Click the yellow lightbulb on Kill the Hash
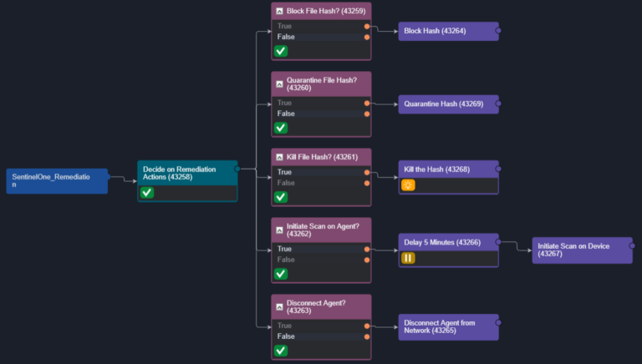 pos(408,185)
